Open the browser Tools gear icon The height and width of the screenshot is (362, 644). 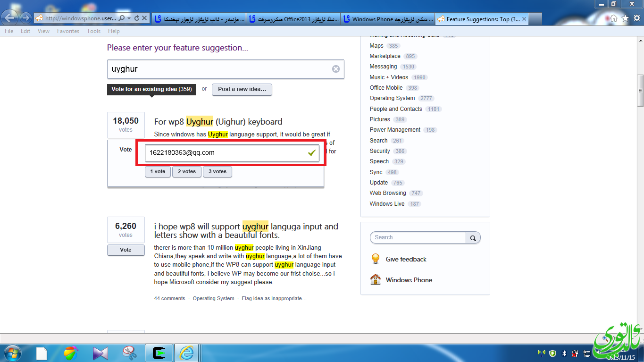click(636, 18)
